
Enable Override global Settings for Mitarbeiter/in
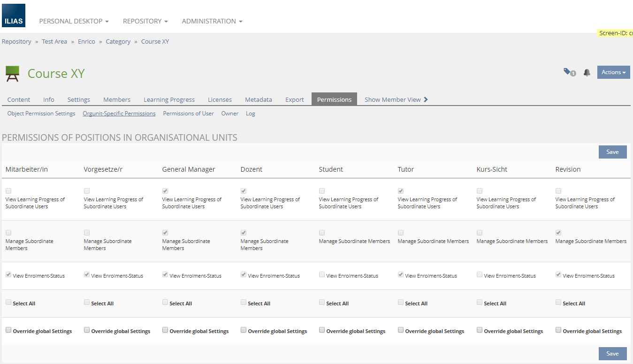coord(8,330)
